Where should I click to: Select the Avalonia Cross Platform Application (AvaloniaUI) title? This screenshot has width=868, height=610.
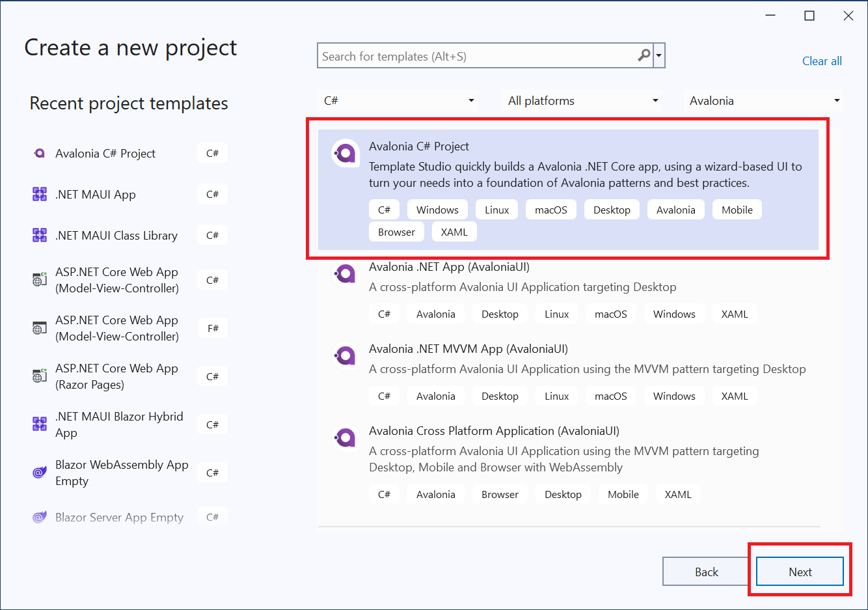click(x=494, y=431)
